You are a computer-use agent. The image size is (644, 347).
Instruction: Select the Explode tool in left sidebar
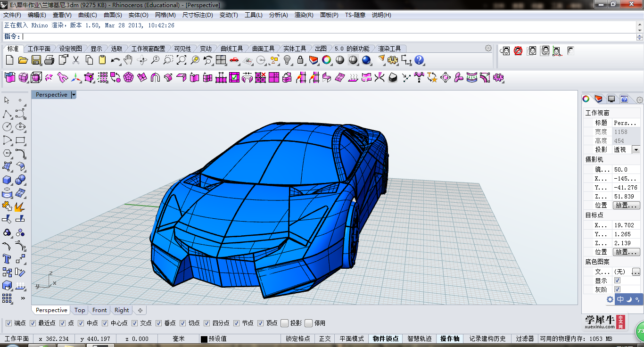20,206
